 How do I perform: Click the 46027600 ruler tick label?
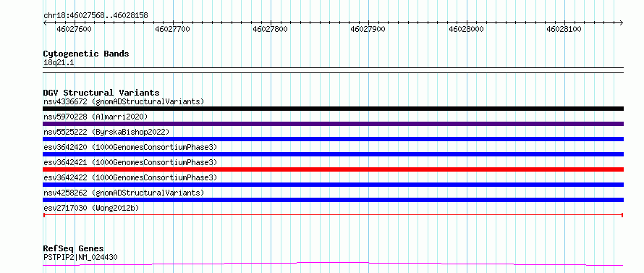(75, 30)
